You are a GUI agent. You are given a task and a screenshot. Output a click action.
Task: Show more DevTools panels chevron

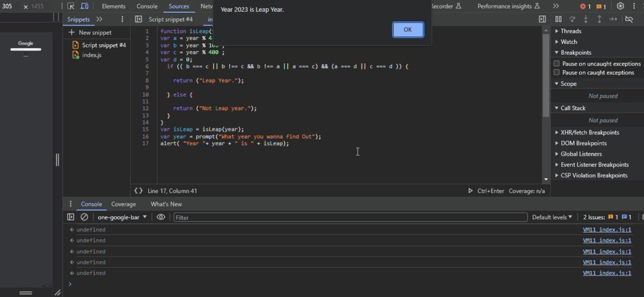[x=555, y=6]
